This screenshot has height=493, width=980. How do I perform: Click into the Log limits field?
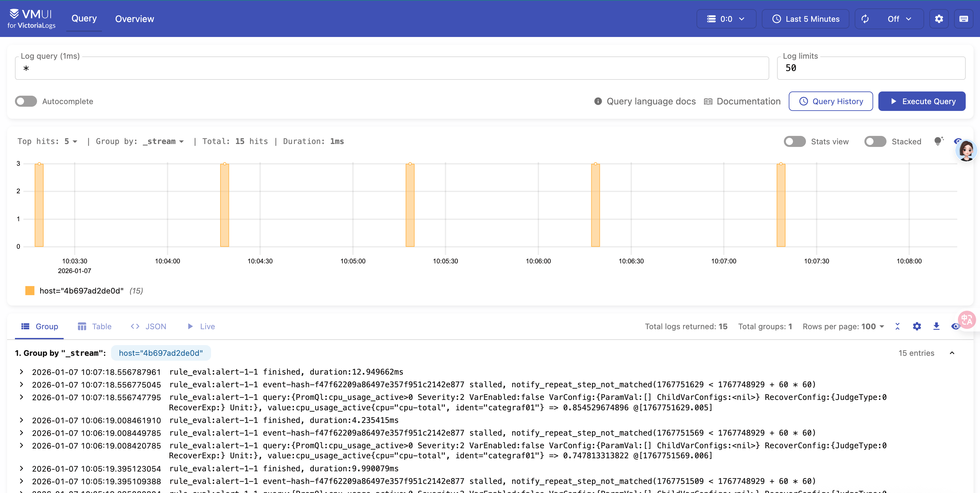coord(871,68)
